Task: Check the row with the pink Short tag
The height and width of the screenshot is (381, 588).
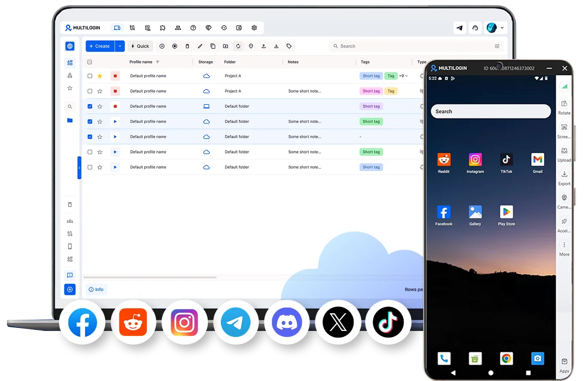Action: point(90,91)
